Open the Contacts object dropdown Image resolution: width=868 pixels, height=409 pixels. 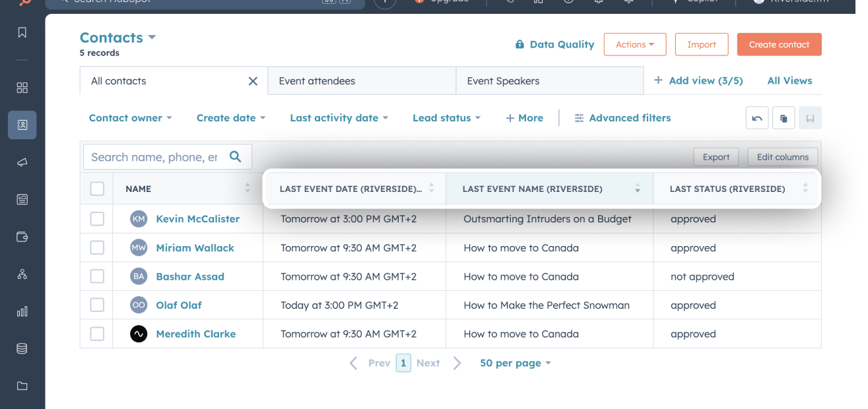coord(117,38)
